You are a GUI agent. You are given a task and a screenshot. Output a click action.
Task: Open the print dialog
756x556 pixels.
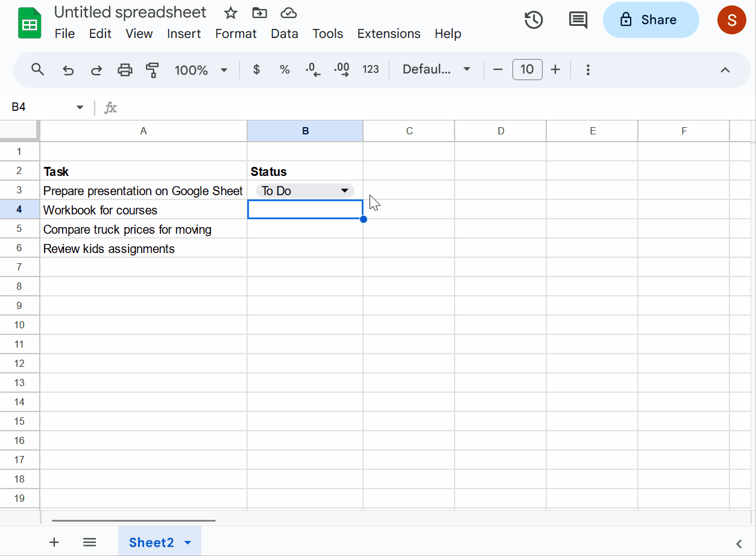124,69
